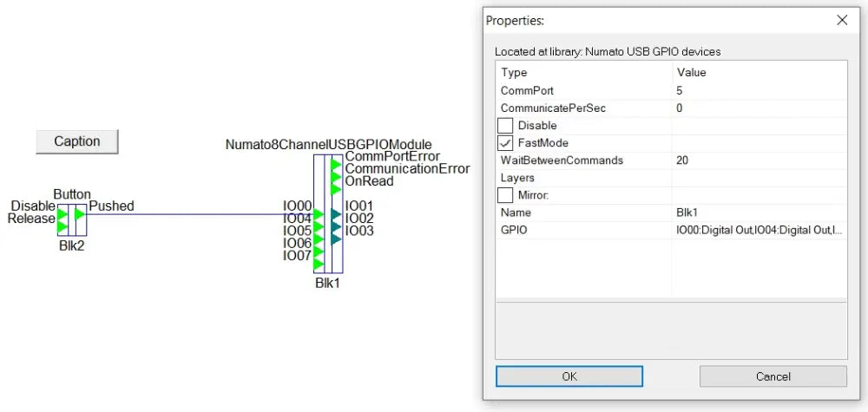Screen dimensions: 868x412
Task: Click the Pushed output pin on Button block
Action: pos(79,213)
